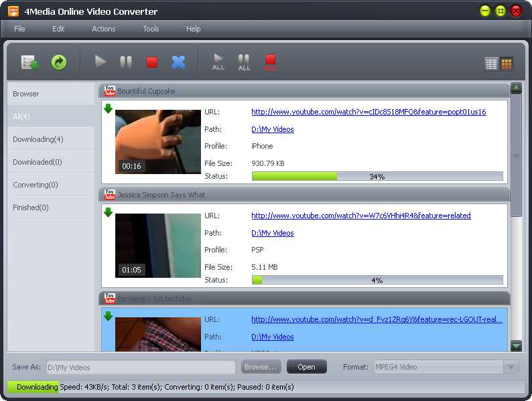Click YouTube icon beside Bountiful Cupcake

(x=110, y=91)
